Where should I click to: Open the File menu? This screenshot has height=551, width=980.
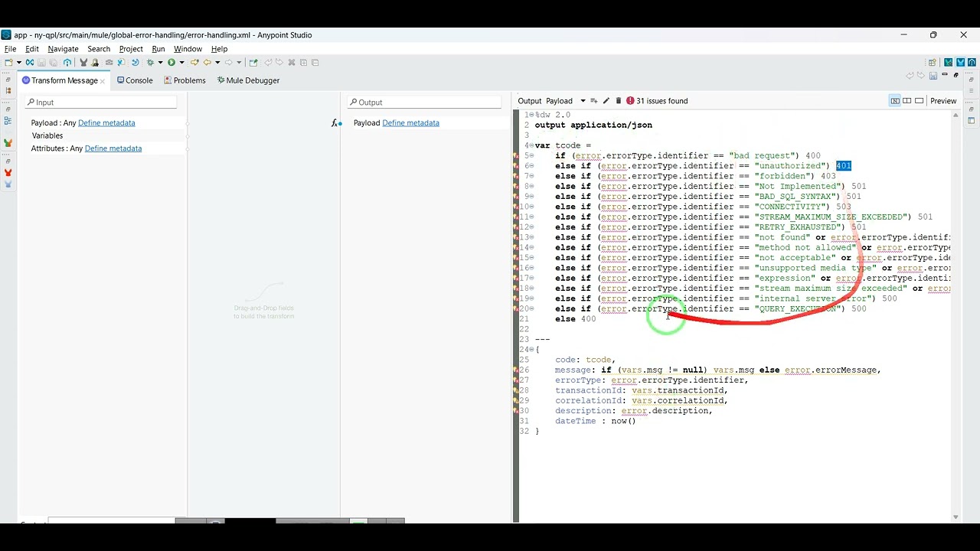10,49
